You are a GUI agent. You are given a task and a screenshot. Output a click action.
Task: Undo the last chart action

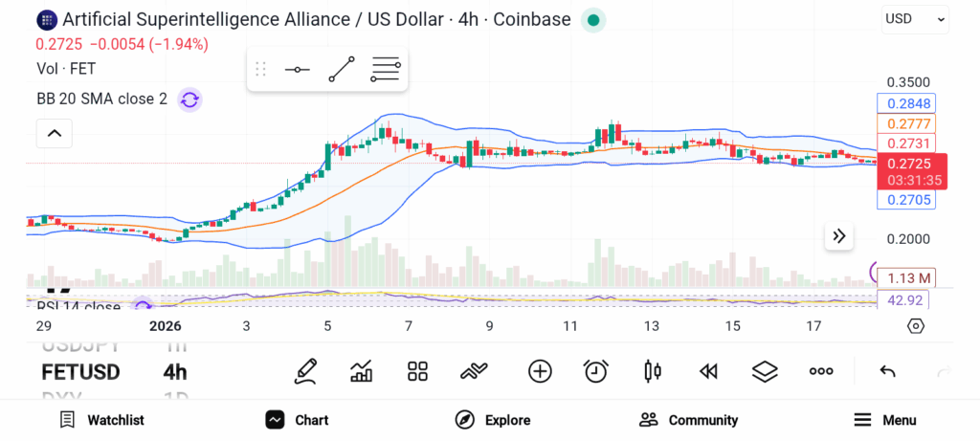coord(887,371)
